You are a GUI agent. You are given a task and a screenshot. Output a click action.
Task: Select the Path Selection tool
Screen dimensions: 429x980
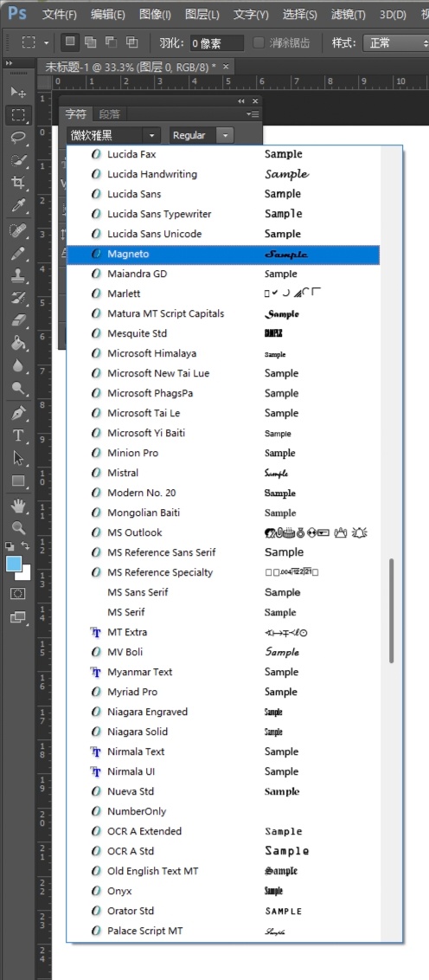click(18, 457)
